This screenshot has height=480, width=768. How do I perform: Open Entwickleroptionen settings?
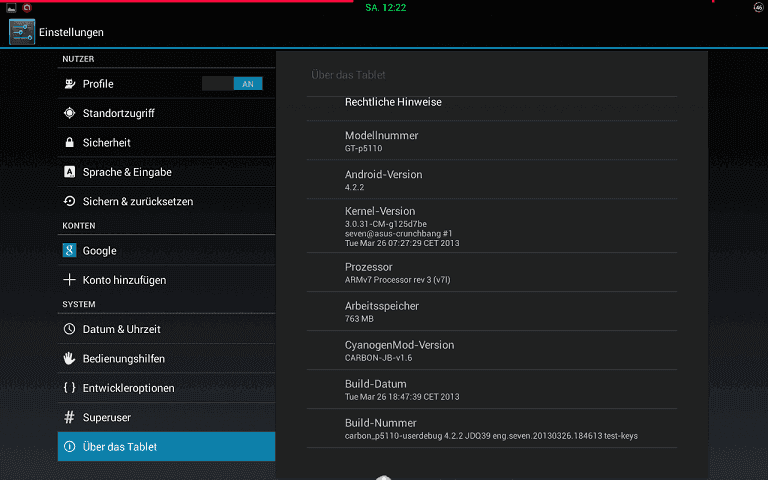click(x=166, y=387)
